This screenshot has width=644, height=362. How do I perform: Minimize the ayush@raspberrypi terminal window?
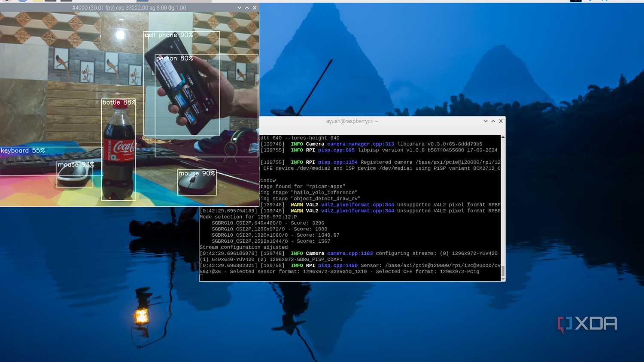[x=486, y=121]
